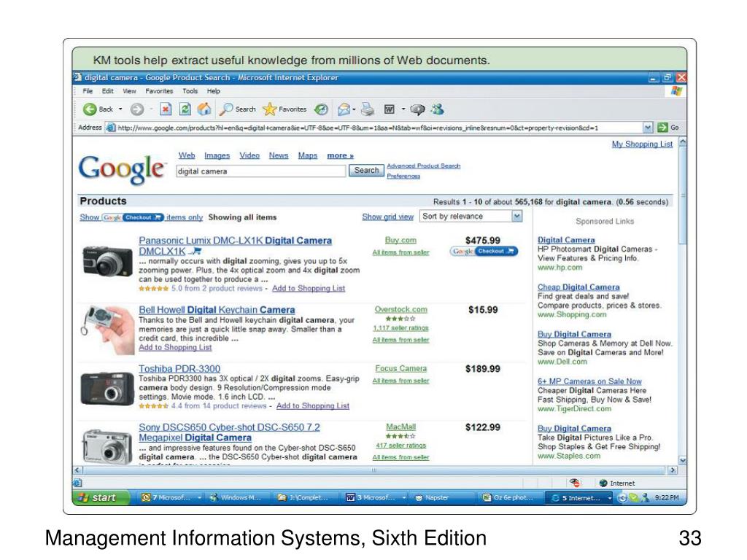
Task: Open the File menu
Action: tap(88, 91)
